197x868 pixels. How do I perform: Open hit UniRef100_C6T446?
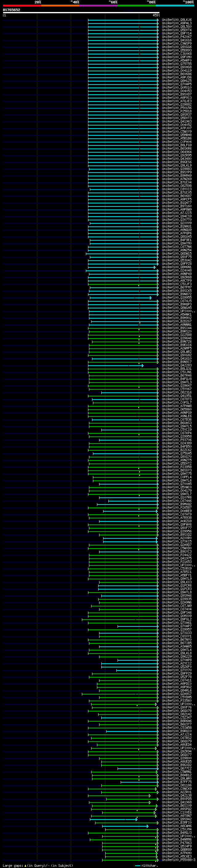(x=177, y=501)
